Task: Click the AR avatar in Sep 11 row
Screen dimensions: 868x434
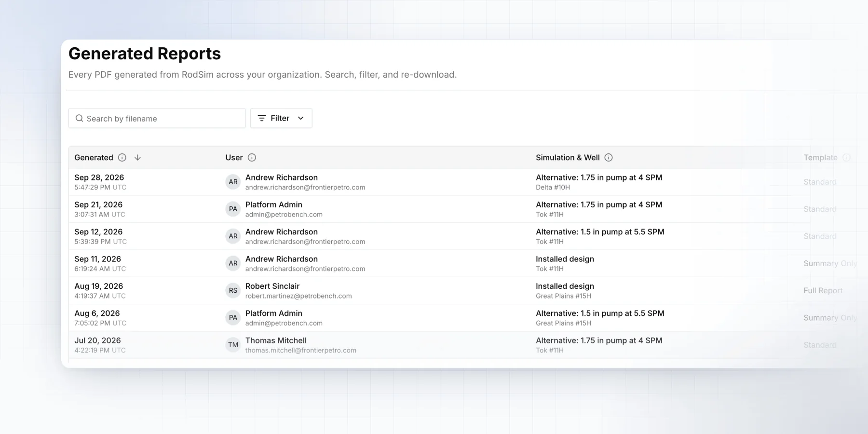Action: pos(233,263)
